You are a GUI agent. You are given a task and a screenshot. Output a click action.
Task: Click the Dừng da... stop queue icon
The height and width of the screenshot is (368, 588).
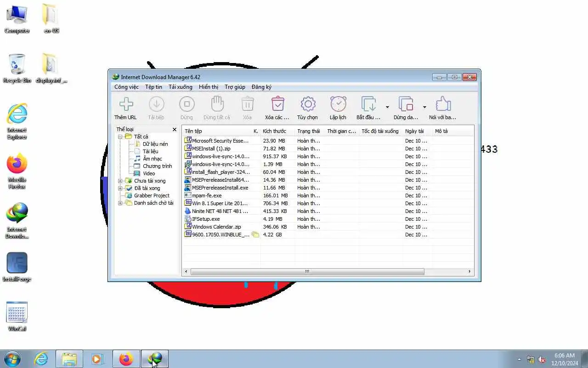[406, 104]
